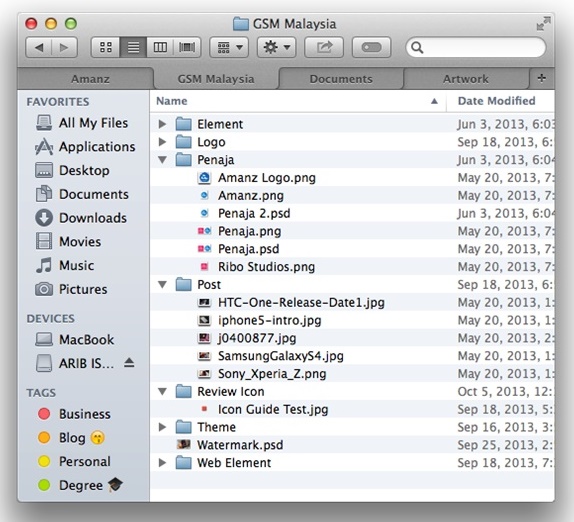Expand the Element folder triangle
The image size is (574, 522).
click(162, 124)
